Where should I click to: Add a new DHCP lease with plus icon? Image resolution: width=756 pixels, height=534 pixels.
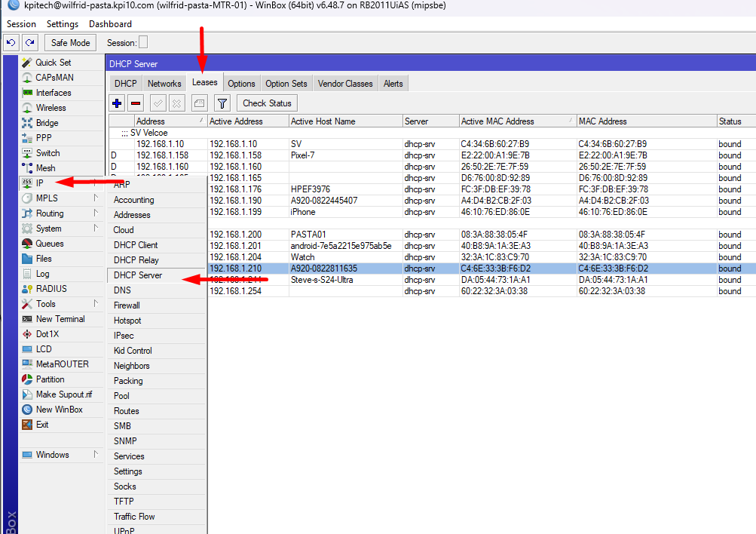click(x=117, y=103)
